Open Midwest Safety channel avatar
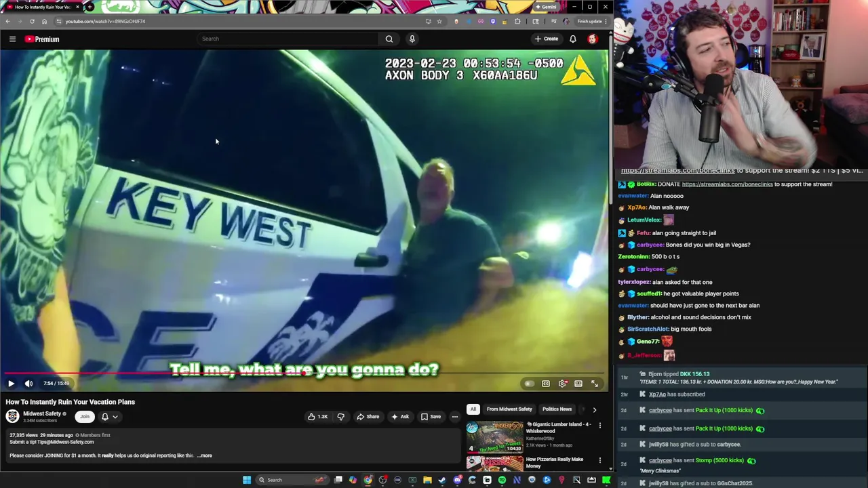Image resolution: width=868 pixels, height=488 pixels. point(12,416)
